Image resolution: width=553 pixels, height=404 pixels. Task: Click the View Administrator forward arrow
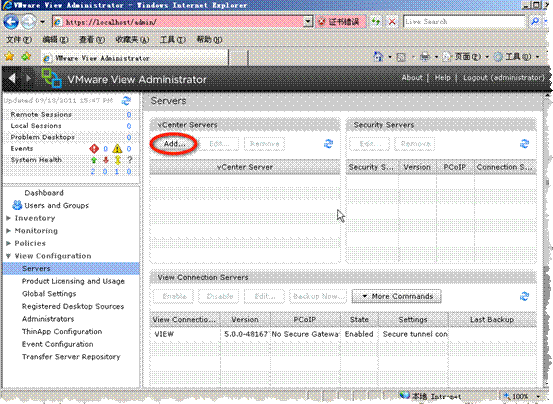click(28, 78)
